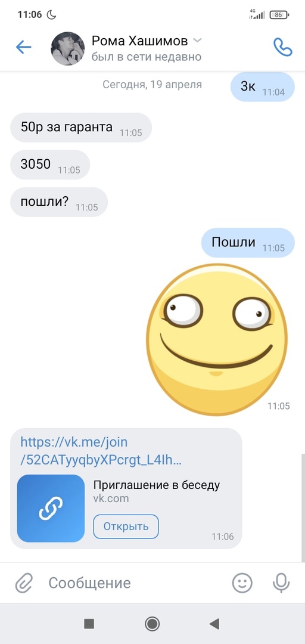Tap the Android back triangle
Screen dimensions: 305x644
[x=214, y=624]
